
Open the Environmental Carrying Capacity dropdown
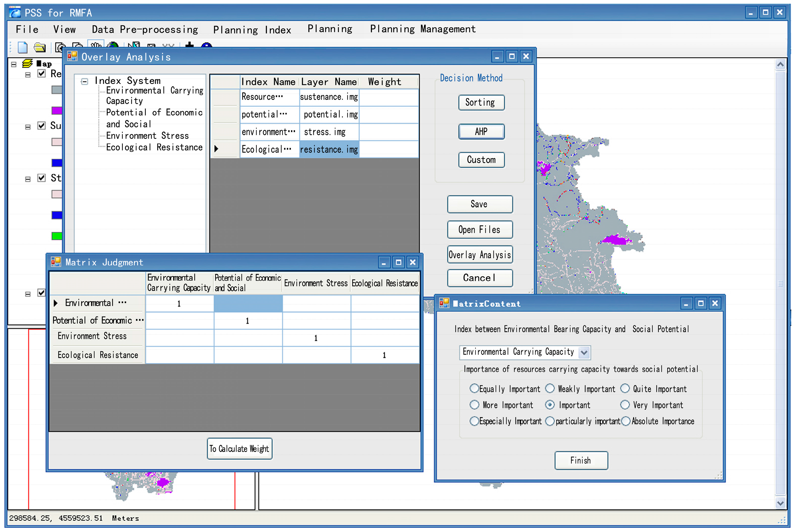[x=584, y=353]
